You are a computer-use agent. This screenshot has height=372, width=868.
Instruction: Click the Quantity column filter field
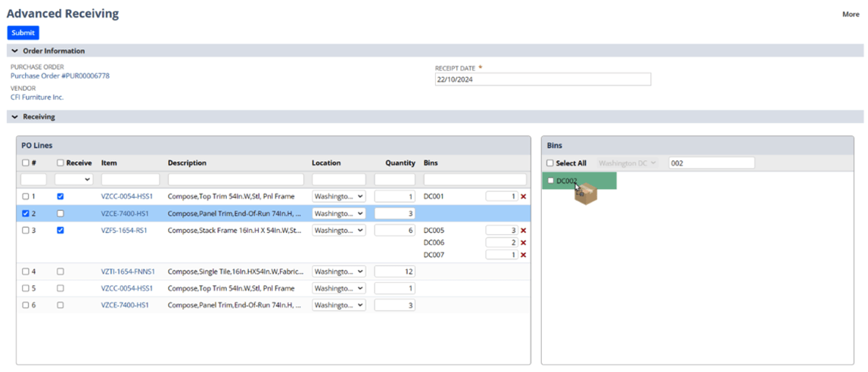395,180
